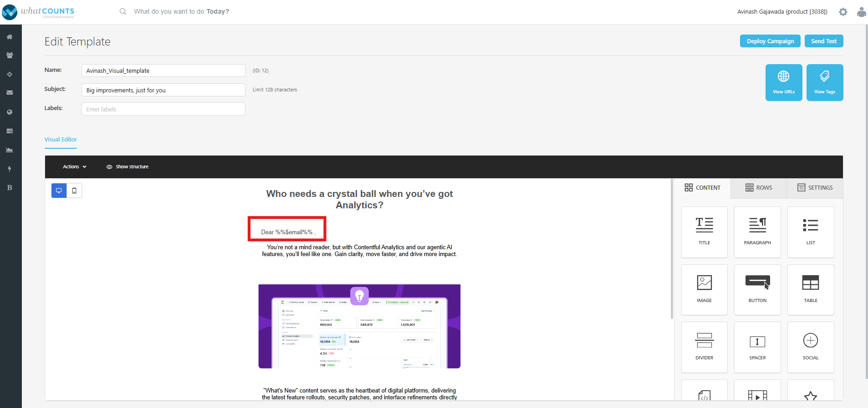Open account settings gear icon

[843, 12]
